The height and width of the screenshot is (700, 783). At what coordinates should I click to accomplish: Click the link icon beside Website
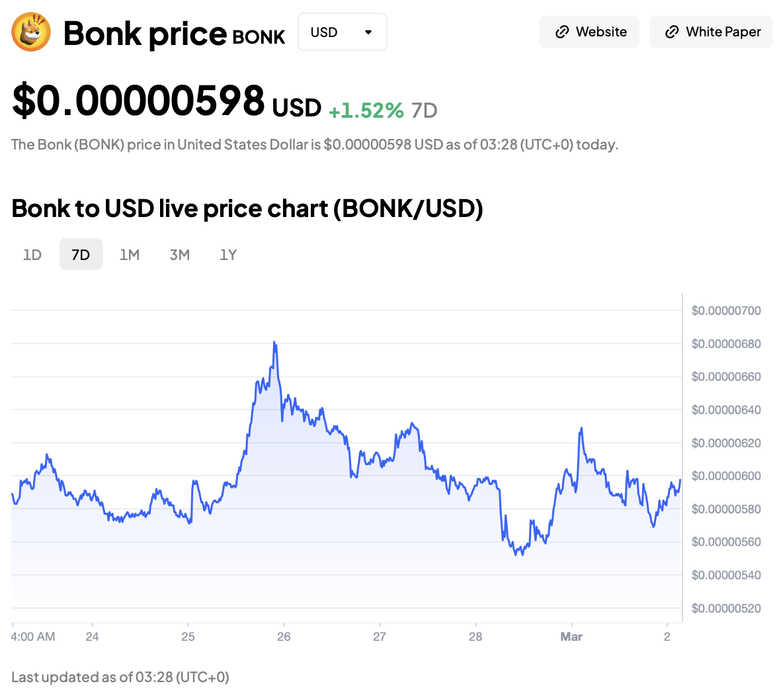pyautogui.click(x=562, y=32)
